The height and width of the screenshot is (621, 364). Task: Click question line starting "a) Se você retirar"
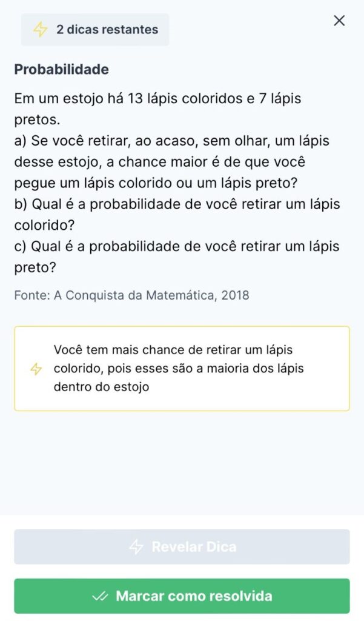(171, 141)
